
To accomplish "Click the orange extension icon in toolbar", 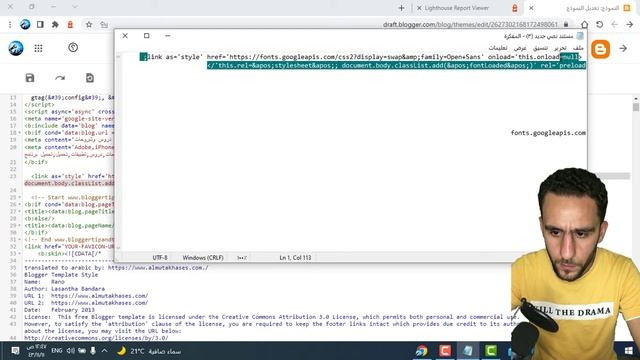I will click(70, 24).
